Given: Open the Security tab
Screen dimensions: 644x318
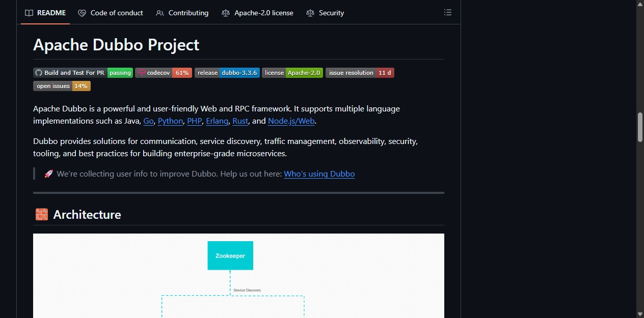Looking at the screenshot, I should coord(325,13).
